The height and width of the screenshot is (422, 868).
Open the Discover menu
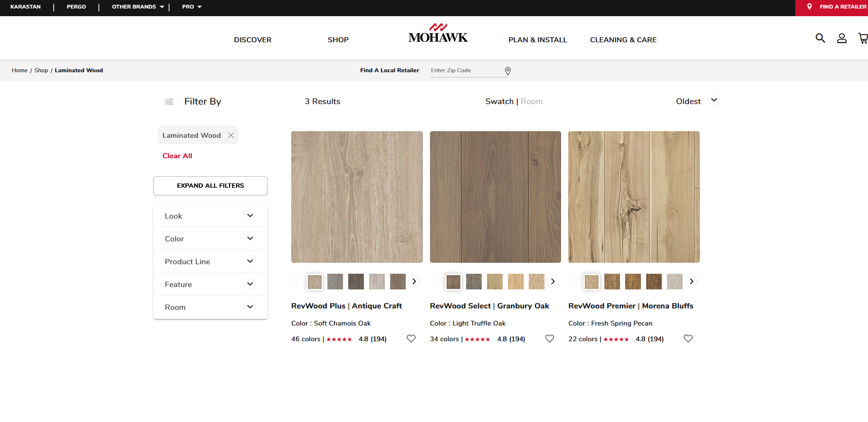(253, 40)
